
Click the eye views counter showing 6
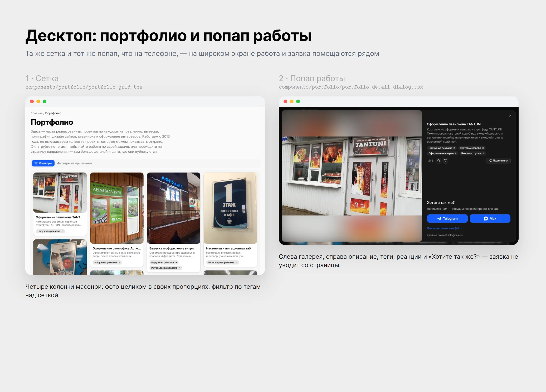click(x=431, y=161)
